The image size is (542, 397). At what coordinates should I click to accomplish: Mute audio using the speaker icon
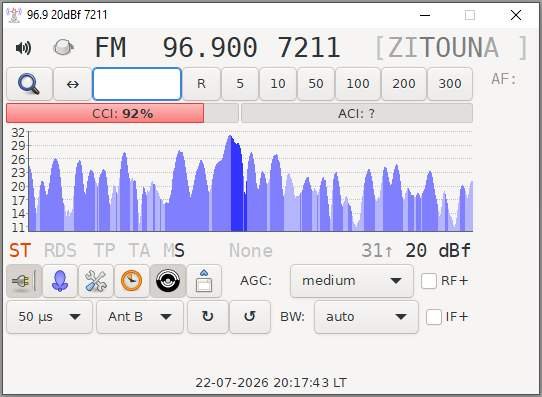coord(24,48)
